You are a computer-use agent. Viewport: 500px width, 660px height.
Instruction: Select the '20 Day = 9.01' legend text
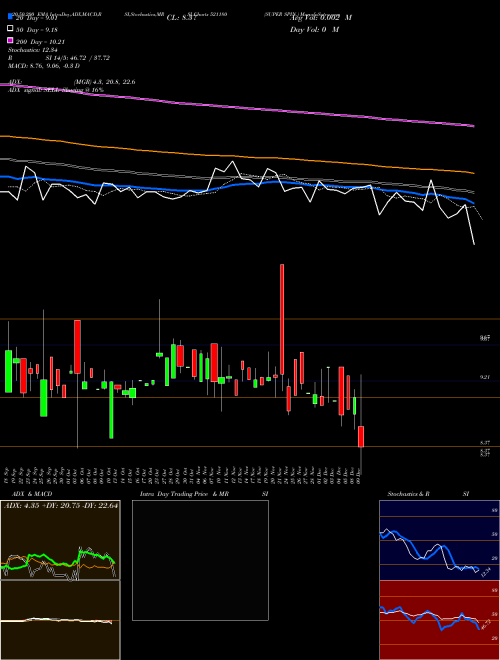37,18
